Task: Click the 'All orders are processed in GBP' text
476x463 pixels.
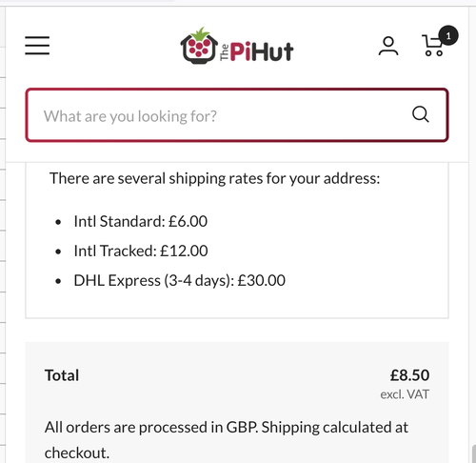Action: click(x=151, y=428)
